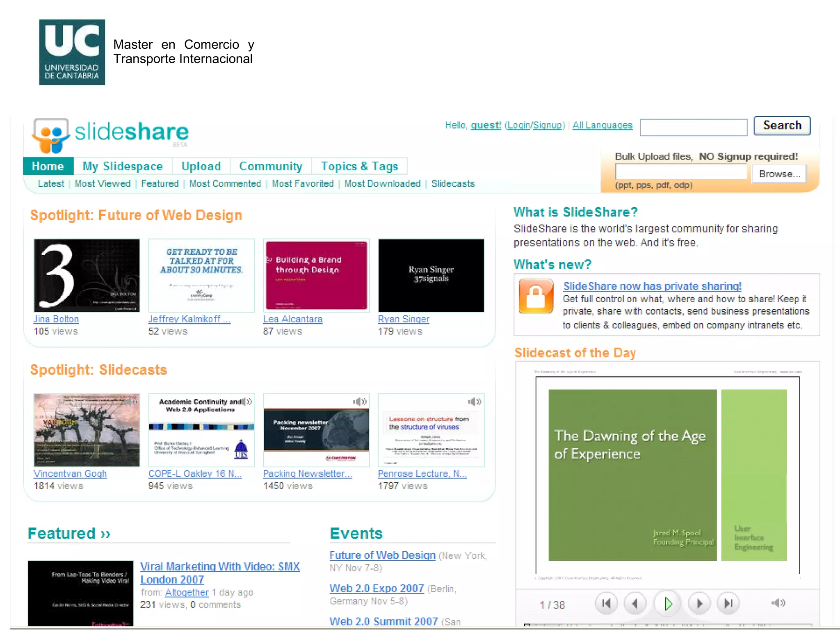Jump to last slide in player
Screen dimensions: 840x630
(x=728, y=603)
